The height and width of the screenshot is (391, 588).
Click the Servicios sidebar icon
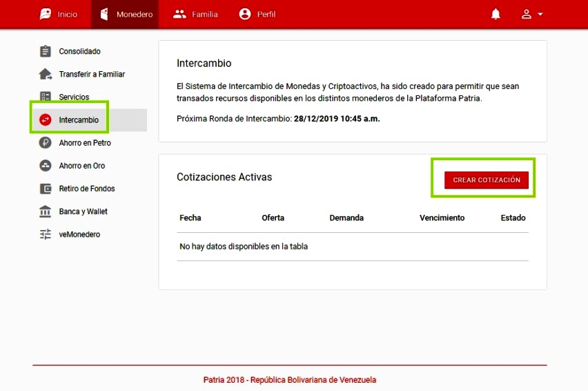point(46,97)
